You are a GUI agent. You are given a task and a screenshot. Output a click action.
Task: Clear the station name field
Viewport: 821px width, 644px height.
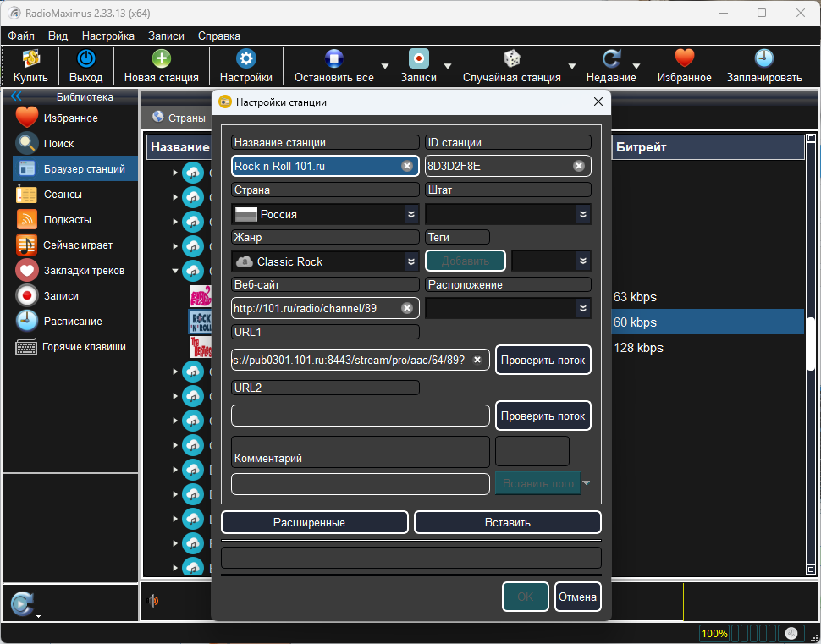point(407,166)
